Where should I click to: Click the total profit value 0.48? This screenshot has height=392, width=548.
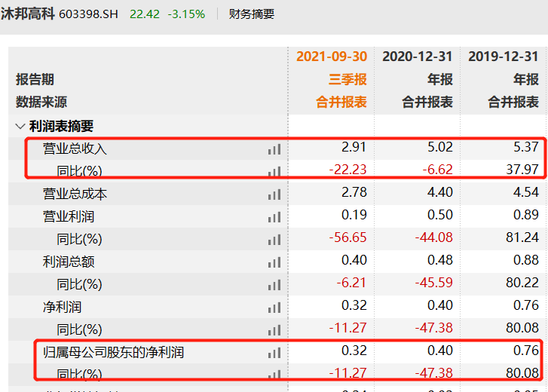pyautogui.click(x=439, y=260)
